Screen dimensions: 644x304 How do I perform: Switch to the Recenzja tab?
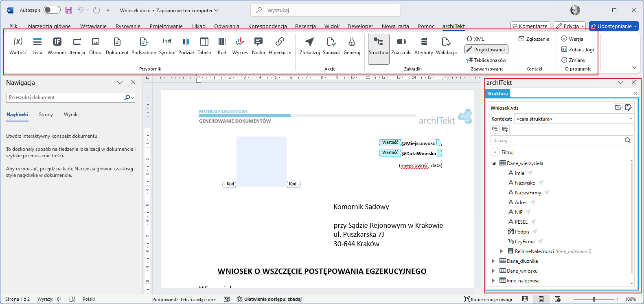pyautogui.click(x=305, y=26)
